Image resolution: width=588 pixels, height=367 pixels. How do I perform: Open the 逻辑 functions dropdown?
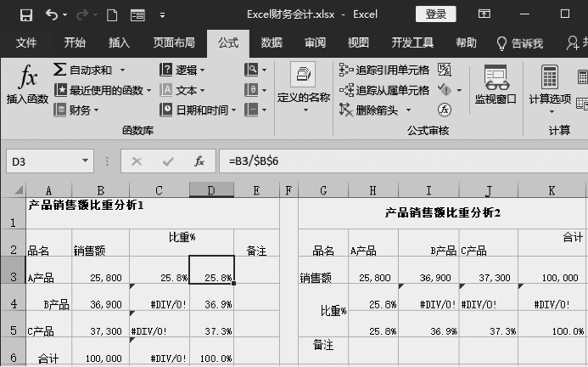tap(182, 70)
